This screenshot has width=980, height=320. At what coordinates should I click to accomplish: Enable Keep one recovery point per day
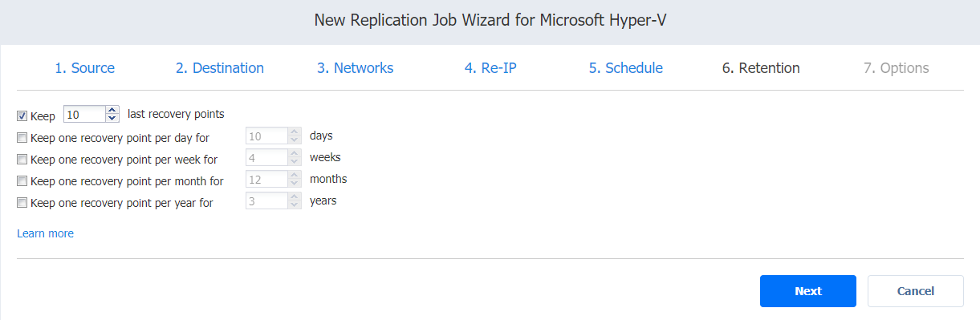tap(22, 137)
